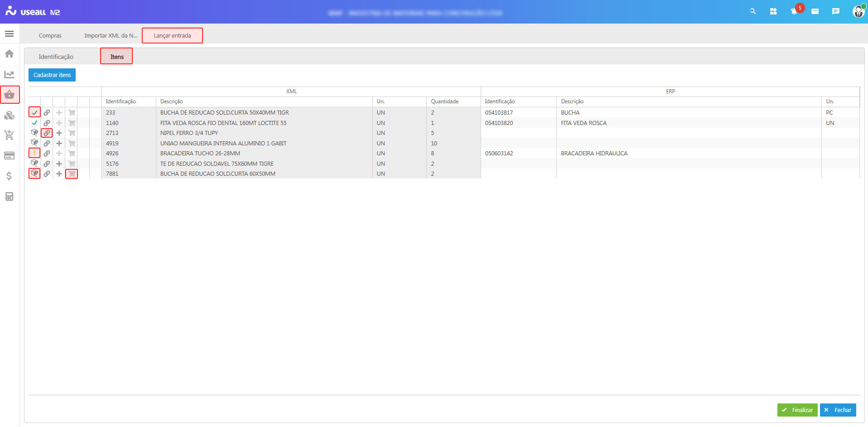Click the dollar sign financial icon
Viewport: 868px width, 427px height.
(9, 176)
